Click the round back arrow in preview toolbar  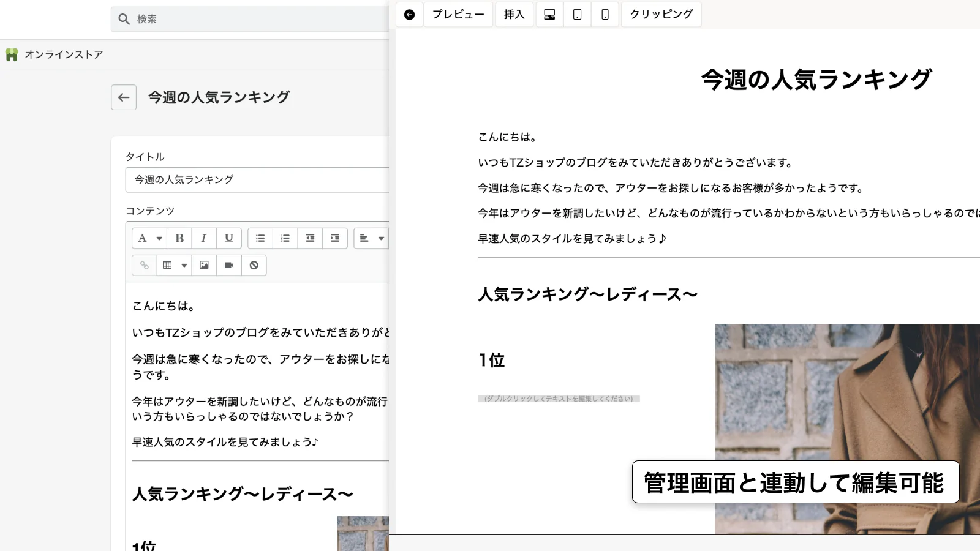pyautogui.click(x=409, y=15)
